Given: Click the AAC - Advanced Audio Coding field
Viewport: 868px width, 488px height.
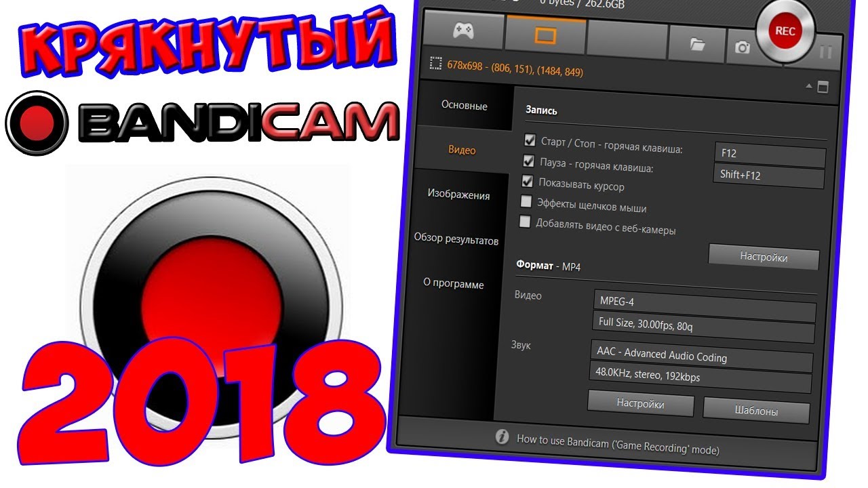Looking at the screenshot, I should pos(702,357).
